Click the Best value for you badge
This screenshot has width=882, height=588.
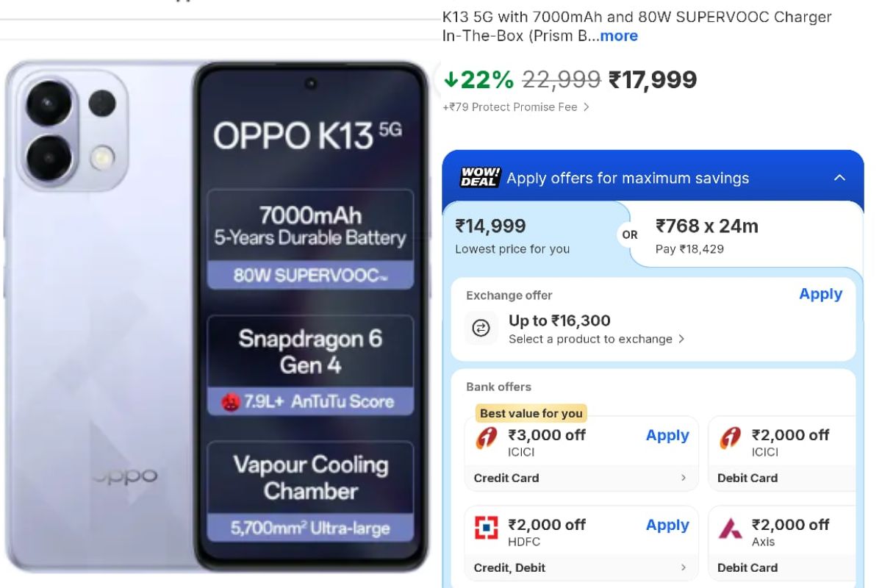tap(530, 413)
